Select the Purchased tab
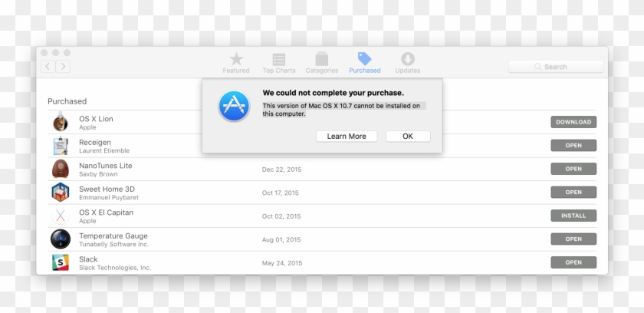This screenshot has width=644, height=313. (364, 62)
